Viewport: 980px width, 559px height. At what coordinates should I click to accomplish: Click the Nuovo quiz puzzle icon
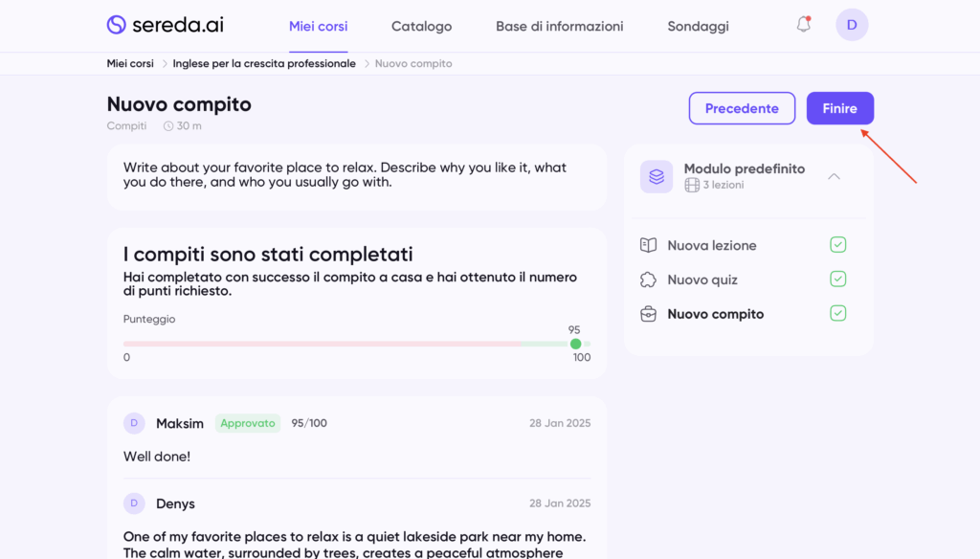point(648,279)
